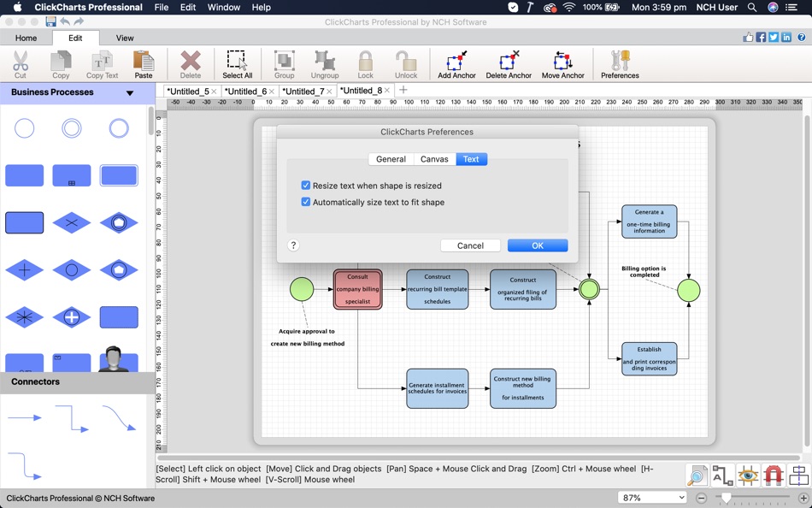
Task: Select the Add Anchor tool
Action: click(456, 64)
